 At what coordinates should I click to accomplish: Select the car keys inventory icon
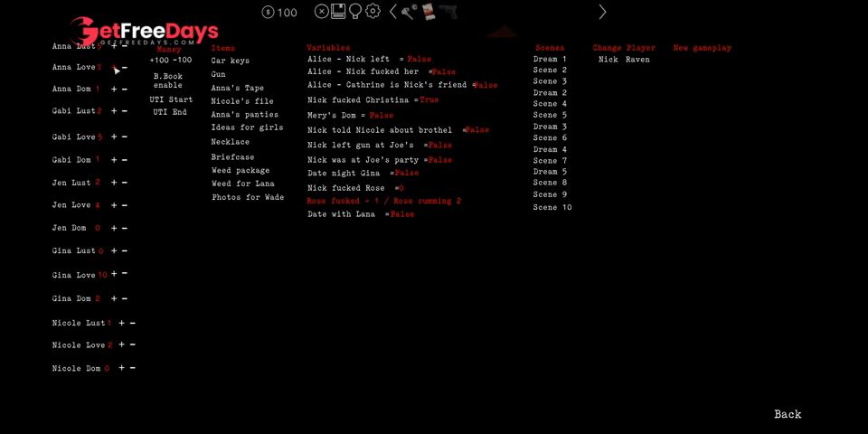pyautogui.click(x=410, y=12)
